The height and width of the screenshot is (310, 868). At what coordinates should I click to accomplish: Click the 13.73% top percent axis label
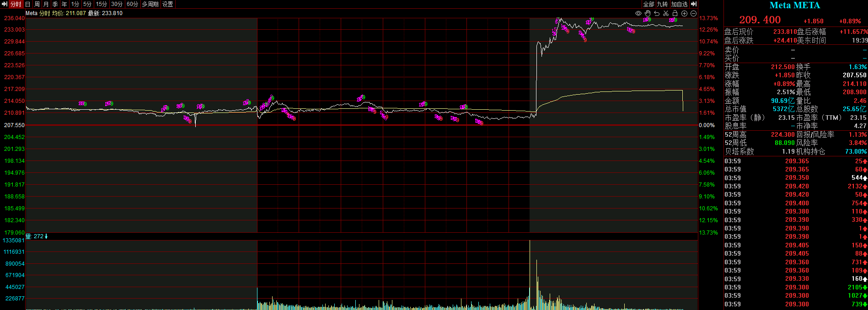coord(708,18)
